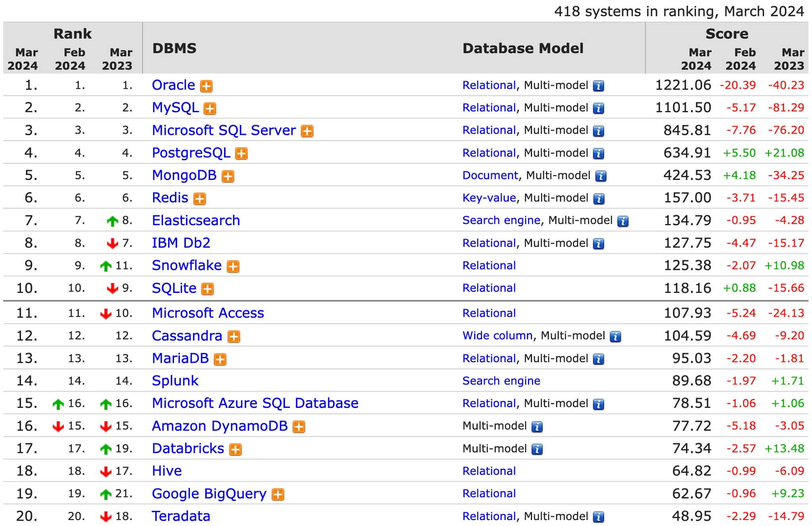
Task: Open the Key-value database model link
Action: [489, 198]
